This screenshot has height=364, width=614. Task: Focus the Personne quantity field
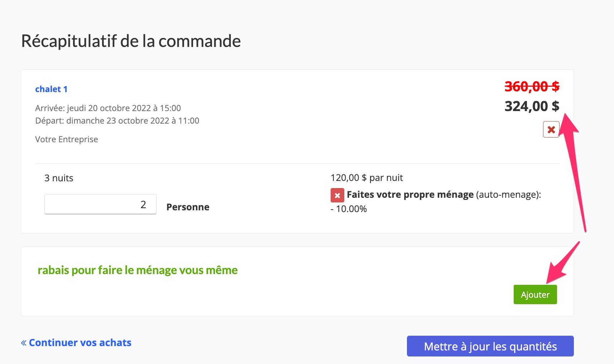click(100, 204)
